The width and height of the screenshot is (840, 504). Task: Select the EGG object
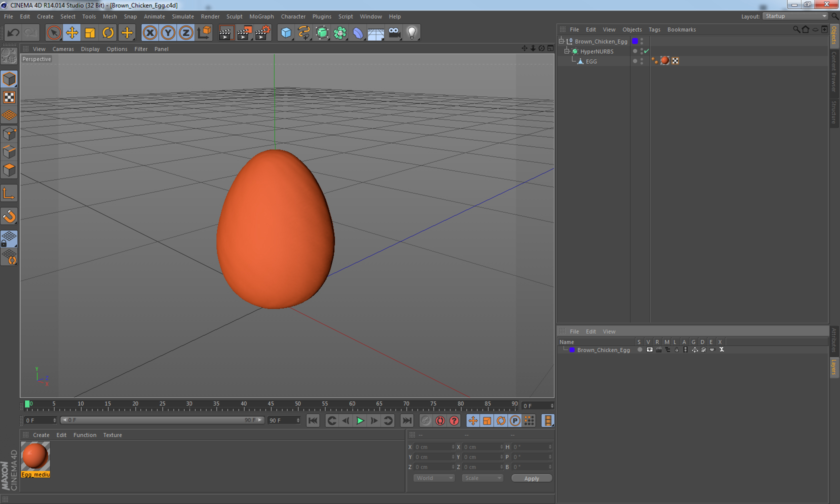pyautogui.click(x=591, y=61)
